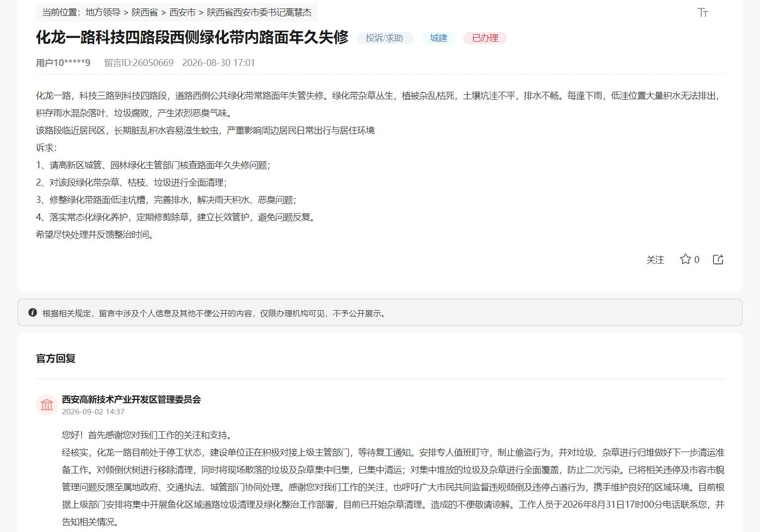Click the favorite count 0

[697, 260]
